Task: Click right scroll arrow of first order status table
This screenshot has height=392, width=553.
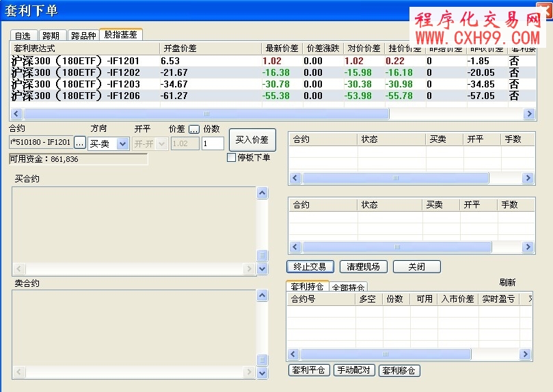Action: [x=527, y=178]
